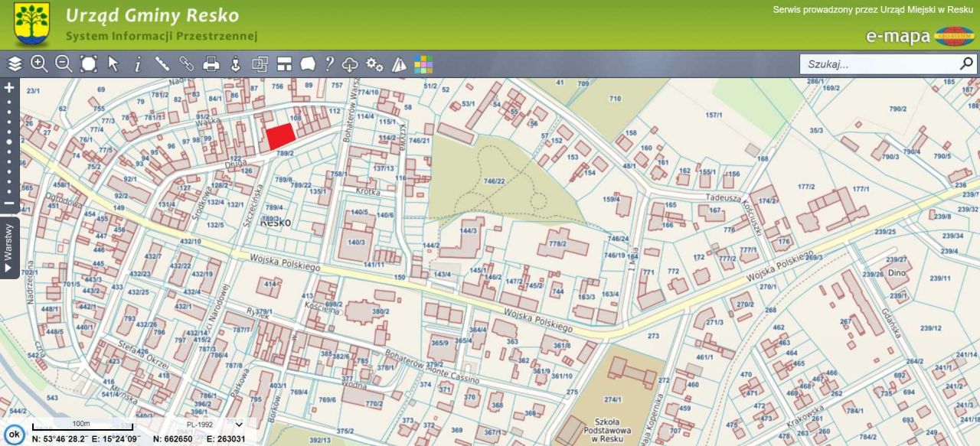This screenshot has width=980, height=446.
Task: Click the chain link share icon
Action: [x=187, y=64]
